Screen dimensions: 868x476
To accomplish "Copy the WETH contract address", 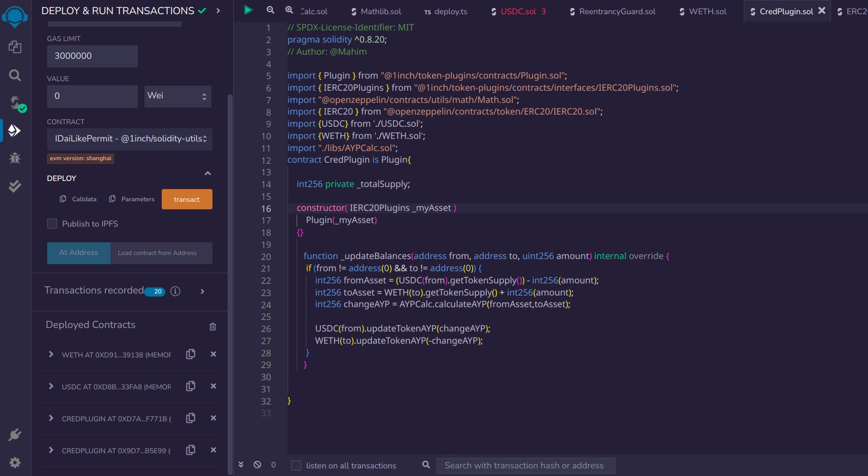I will click(x=191, y=354).
